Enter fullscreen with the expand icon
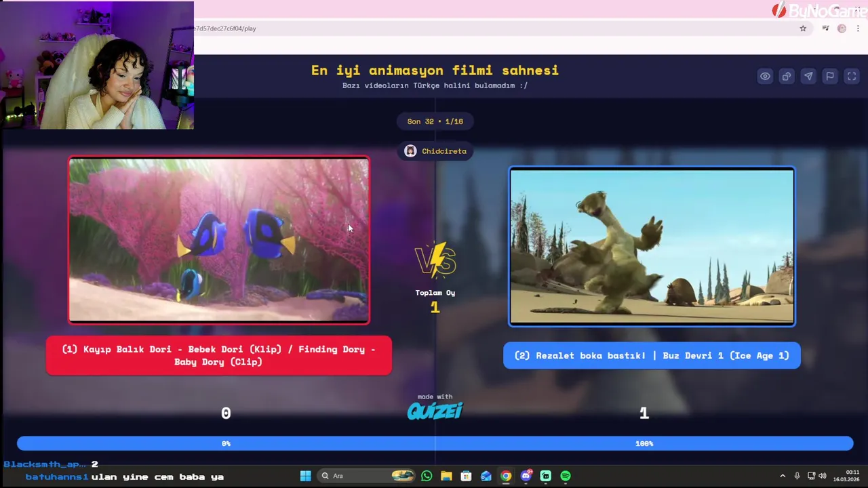The image size is (868, 488). tap(852, 77)
